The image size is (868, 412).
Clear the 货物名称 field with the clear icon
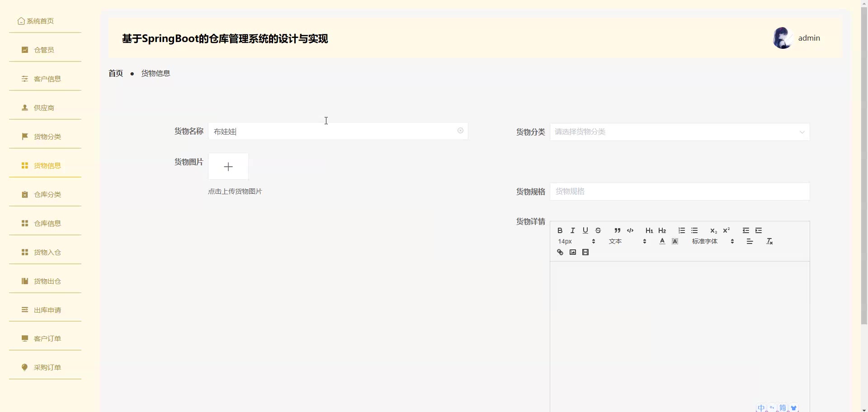point(460,131)
